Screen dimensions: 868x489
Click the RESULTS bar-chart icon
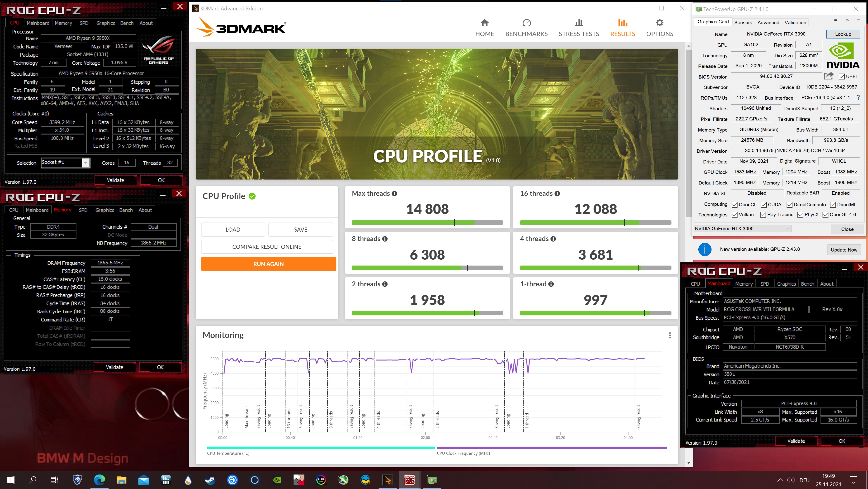(x=622, y=23)
